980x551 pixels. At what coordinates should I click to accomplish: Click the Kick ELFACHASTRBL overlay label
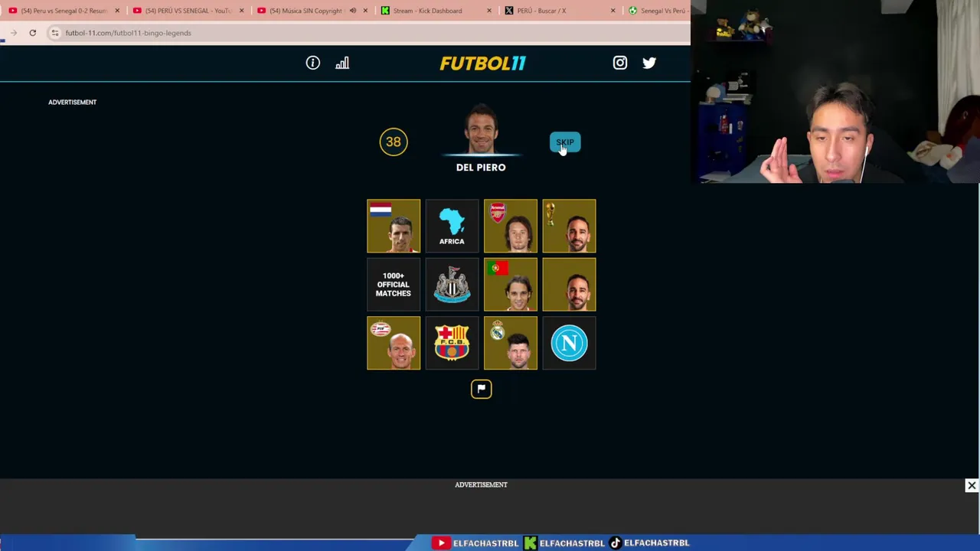[564, 543]
